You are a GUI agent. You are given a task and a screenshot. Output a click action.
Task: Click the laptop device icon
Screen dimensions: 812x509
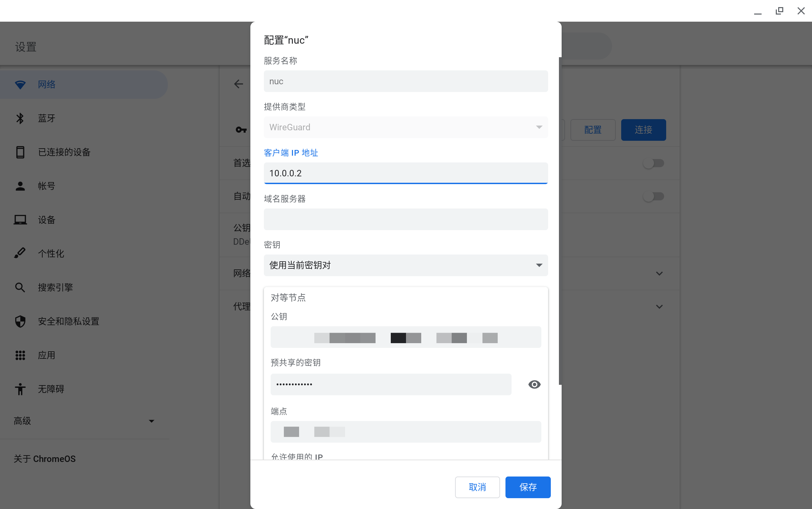click(20, 220)
